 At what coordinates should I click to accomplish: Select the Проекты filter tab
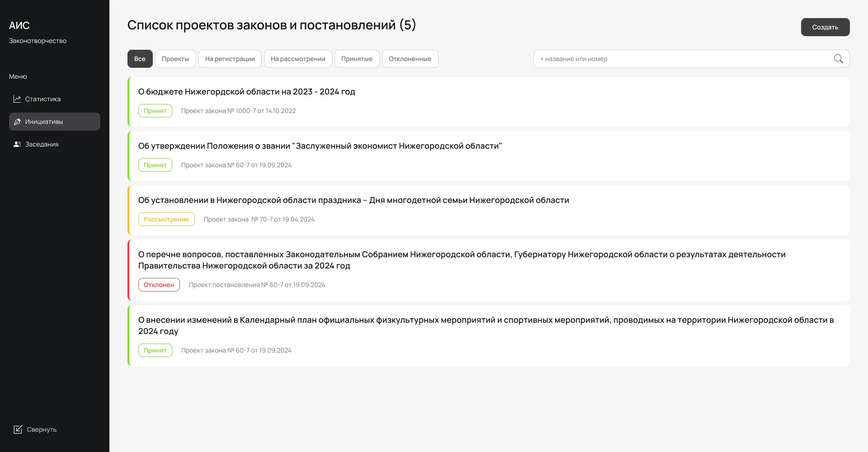(x=175, y=58)
